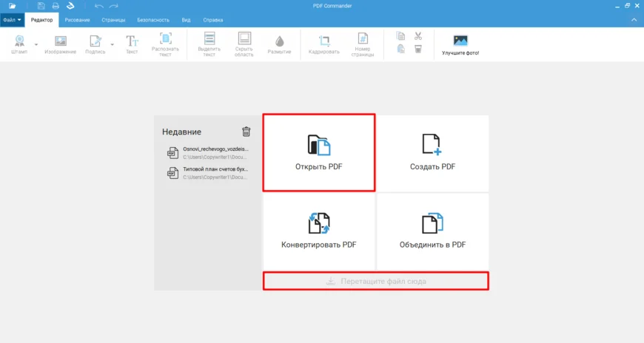Switch to the Безопасность tab
This screenshot has width=644, height=343.
tap(153, 20)
